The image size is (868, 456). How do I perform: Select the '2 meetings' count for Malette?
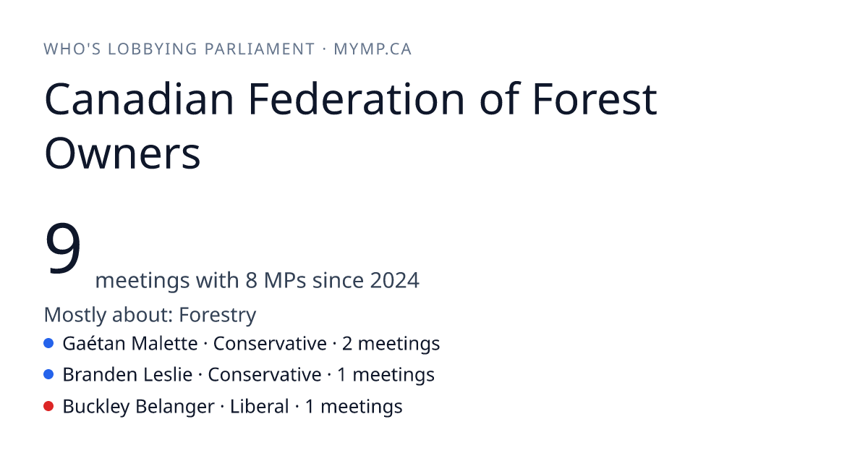(391, 343)
